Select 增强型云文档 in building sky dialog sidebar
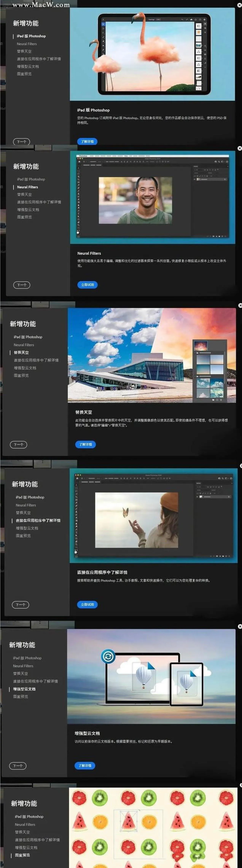242x868 pixels. coord(25,368)
